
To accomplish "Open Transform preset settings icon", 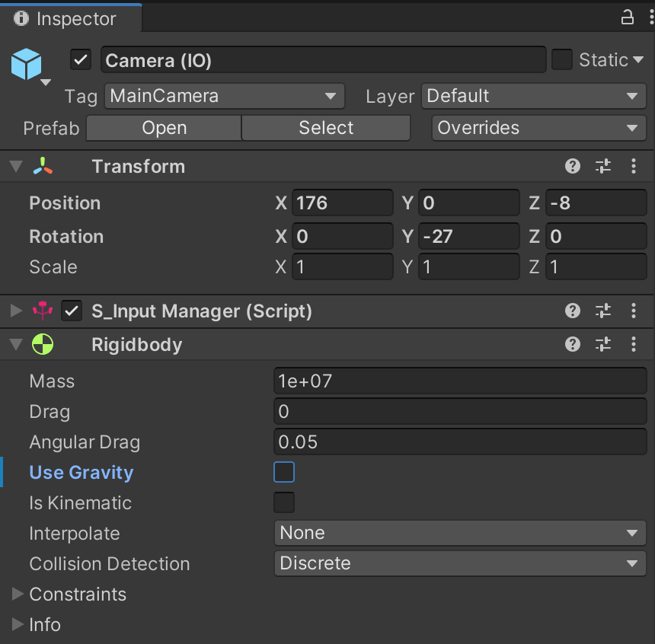I will click(603, 166).
